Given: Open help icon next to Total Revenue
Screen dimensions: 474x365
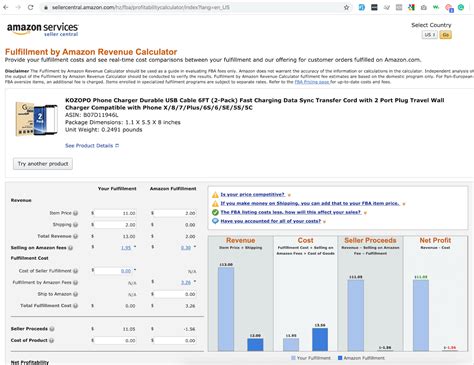Looking at the screenshot, I should (76, 236).
